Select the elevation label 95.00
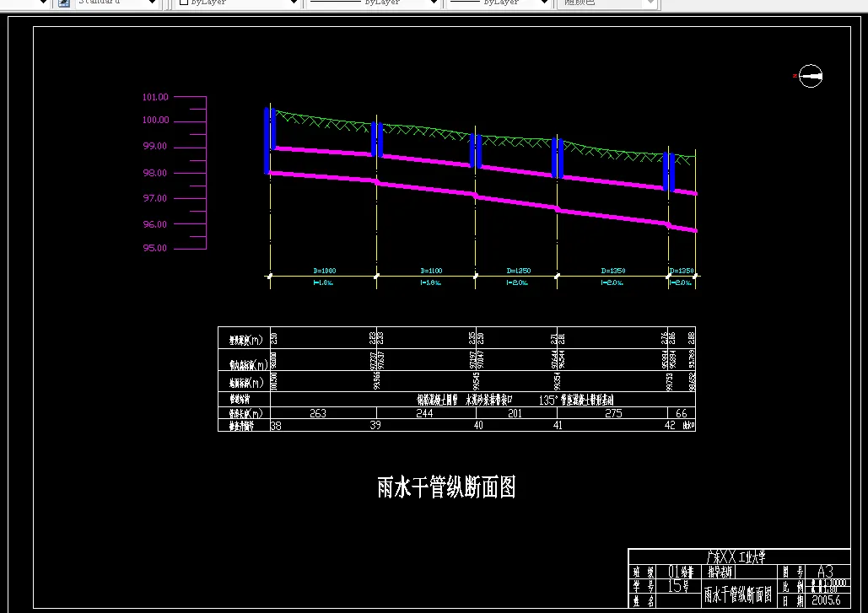Screen dimensions: 868x613 point(154,247)
